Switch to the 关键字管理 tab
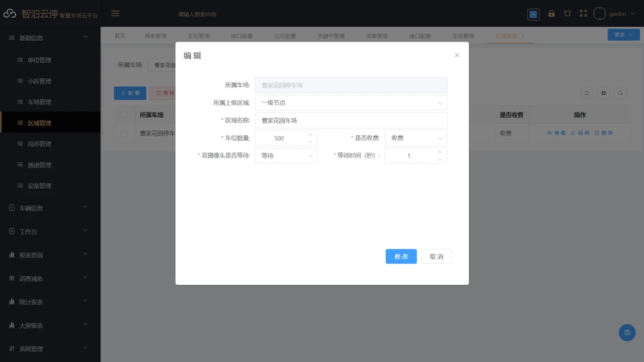This screenshot has height=362, width=644. point(331,36)
